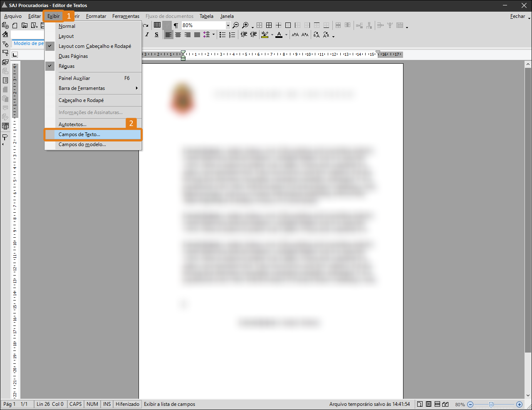Open the Formatar menu
The image size is (532, 410).
tap(96, 16)
